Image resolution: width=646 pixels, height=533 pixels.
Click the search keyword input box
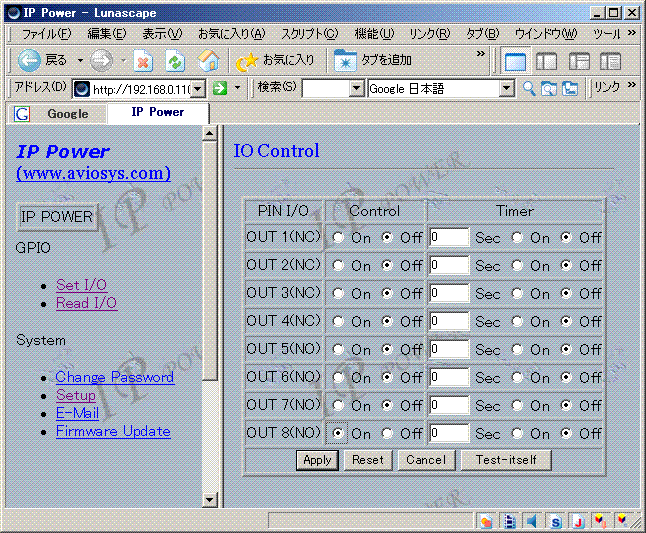(325, 89)
